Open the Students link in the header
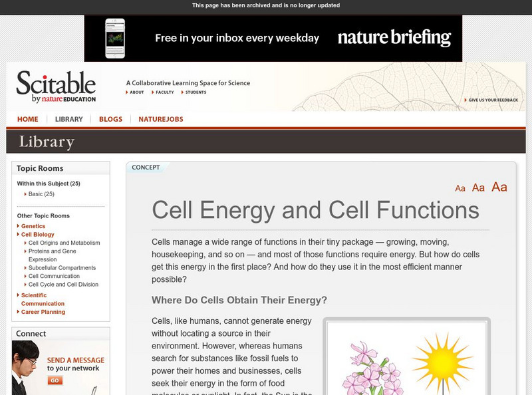 (196, 92)
